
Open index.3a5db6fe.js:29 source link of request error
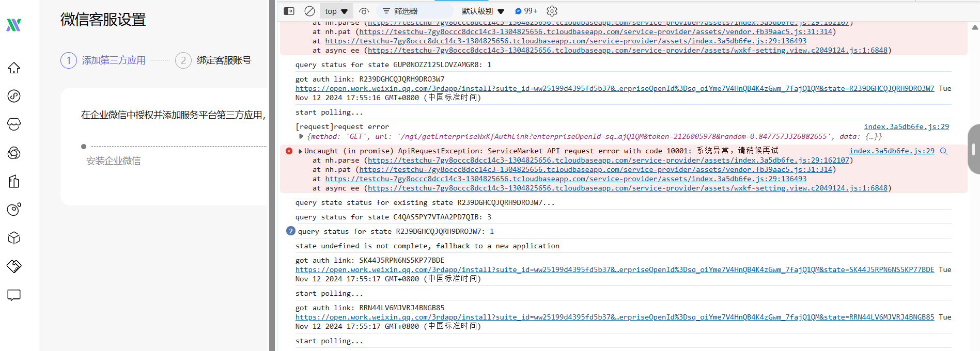tap(906, 126)
